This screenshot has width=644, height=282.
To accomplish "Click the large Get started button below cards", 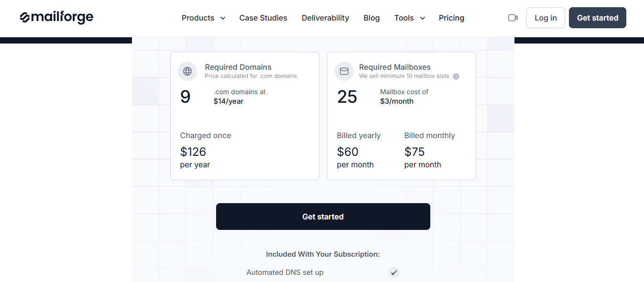I will (323, 217).
